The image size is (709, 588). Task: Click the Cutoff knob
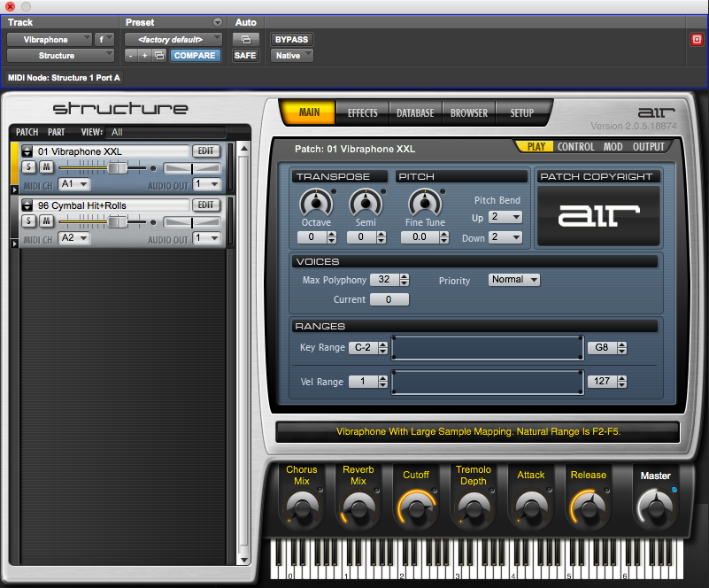(416, 508)
